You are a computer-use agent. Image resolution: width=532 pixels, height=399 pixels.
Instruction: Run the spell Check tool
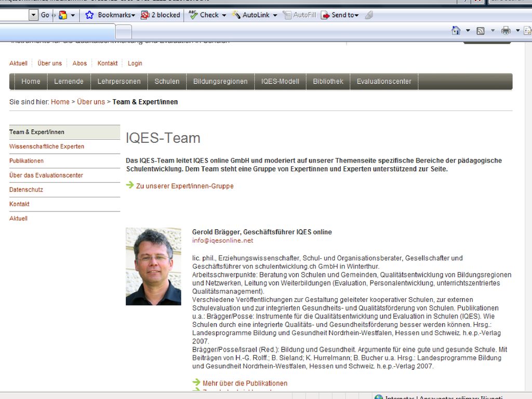pyautogui.click(x=204, y=15)
